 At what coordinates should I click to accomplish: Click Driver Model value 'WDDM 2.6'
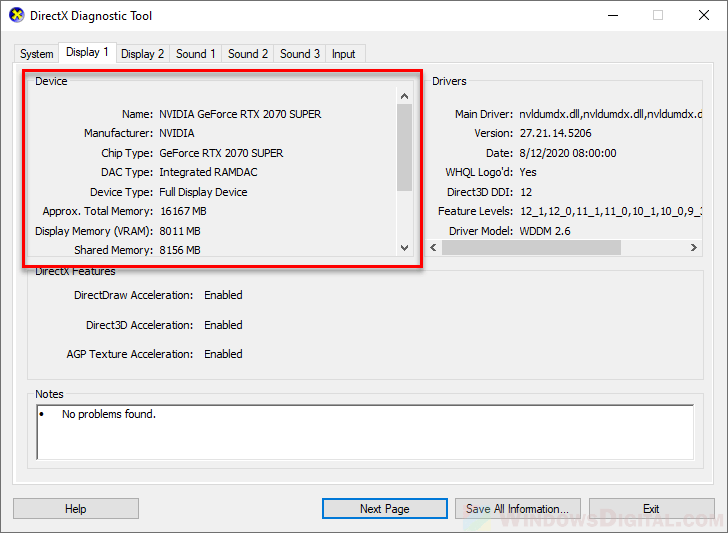[x=545, y=231]
